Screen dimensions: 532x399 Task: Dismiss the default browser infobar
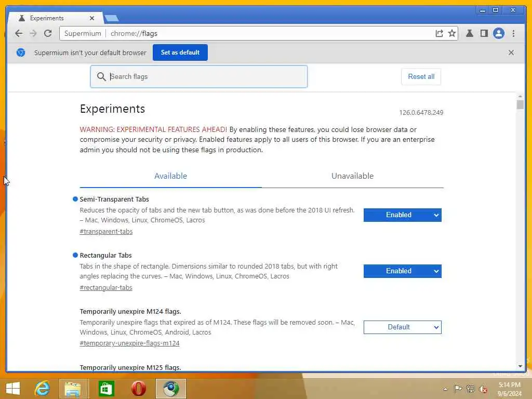click(511, 52)
